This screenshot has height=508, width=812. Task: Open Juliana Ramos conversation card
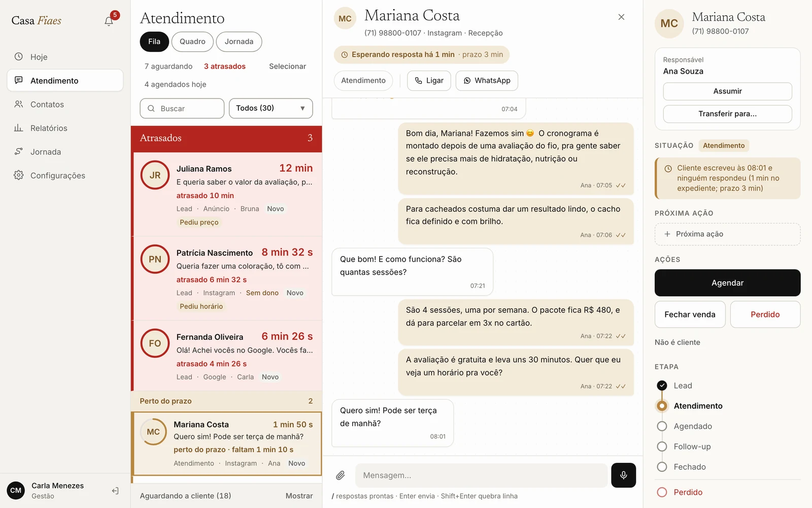tap(227, 194)
